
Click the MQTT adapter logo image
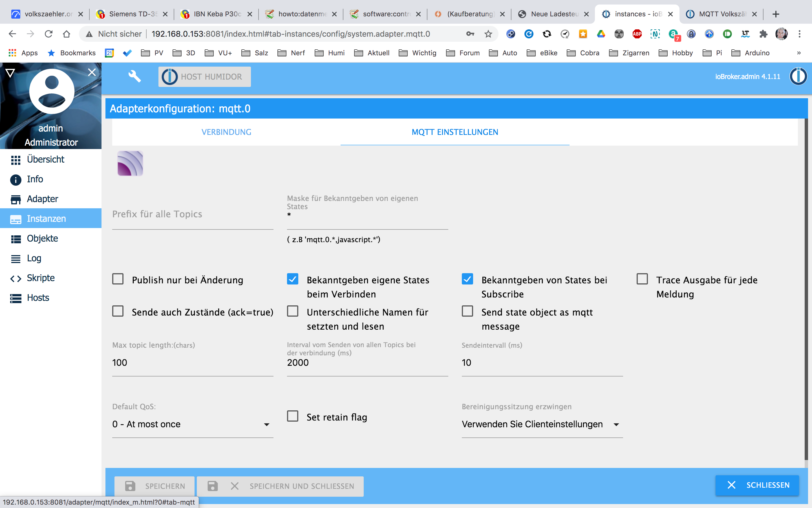coord(130,163)
